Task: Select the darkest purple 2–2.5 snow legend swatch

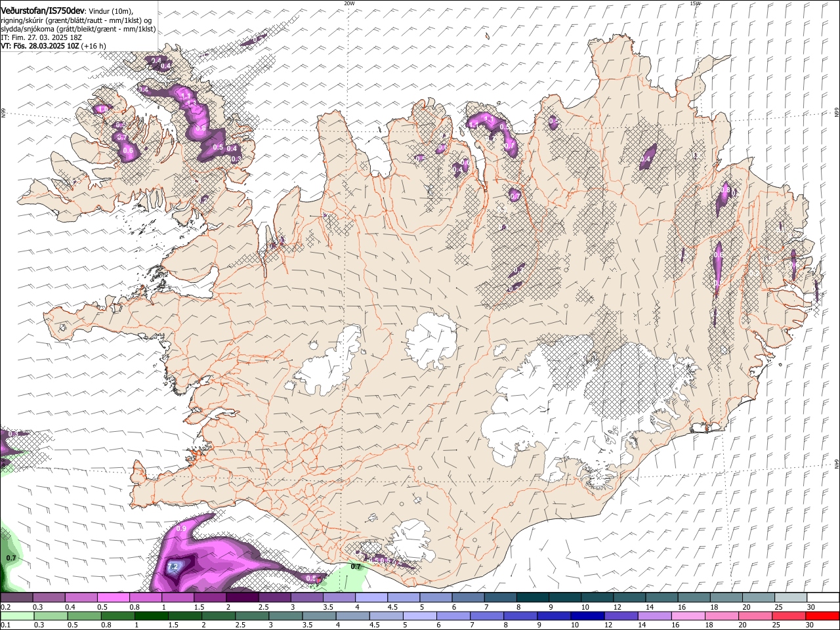Action: click(242, 598)
